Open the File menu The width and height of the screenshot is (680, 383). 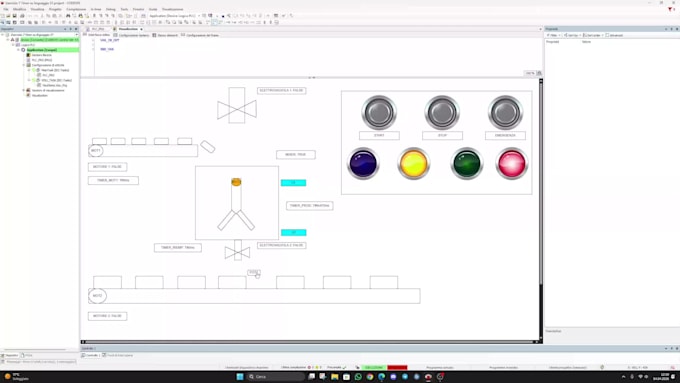click(x=6, y=9)
